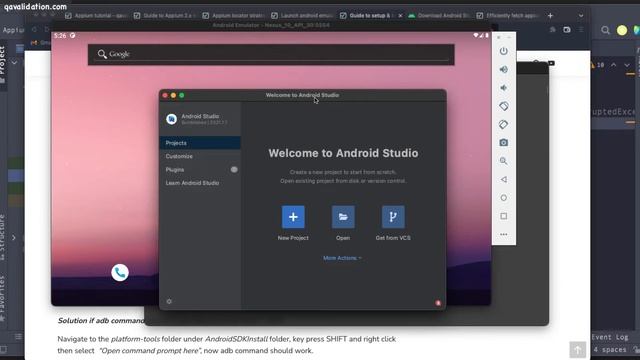Image resolution: width=640 pixels, height=360 pixels.
Task: Click the emulator overview square button
Action: coord(504,216)
